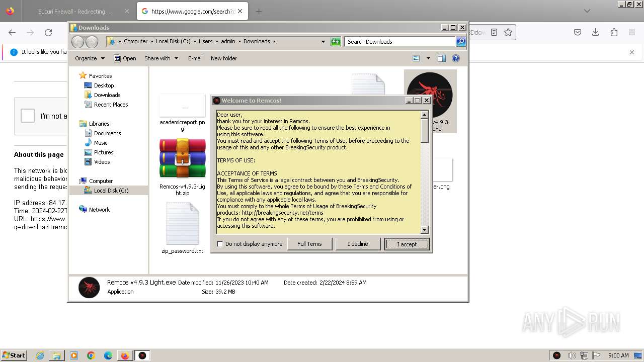Select Network in navigation pane
Screen dimensions: 644x362
coord(99,210)
